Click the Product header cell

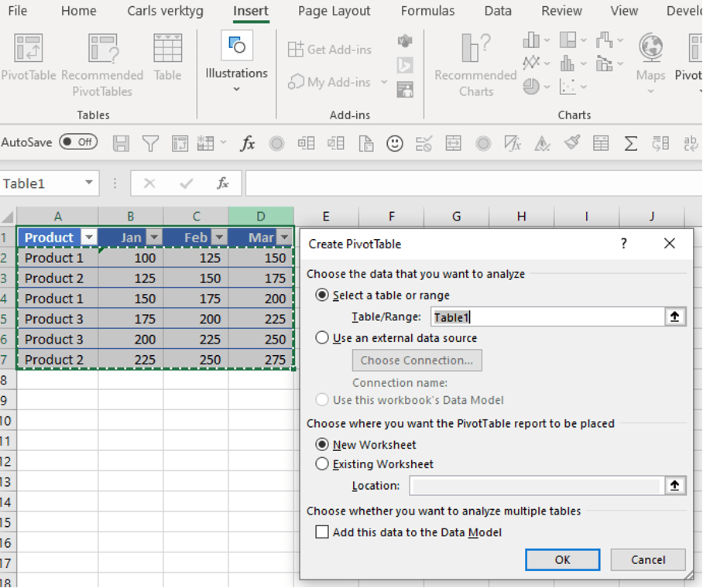click(50, 237)
